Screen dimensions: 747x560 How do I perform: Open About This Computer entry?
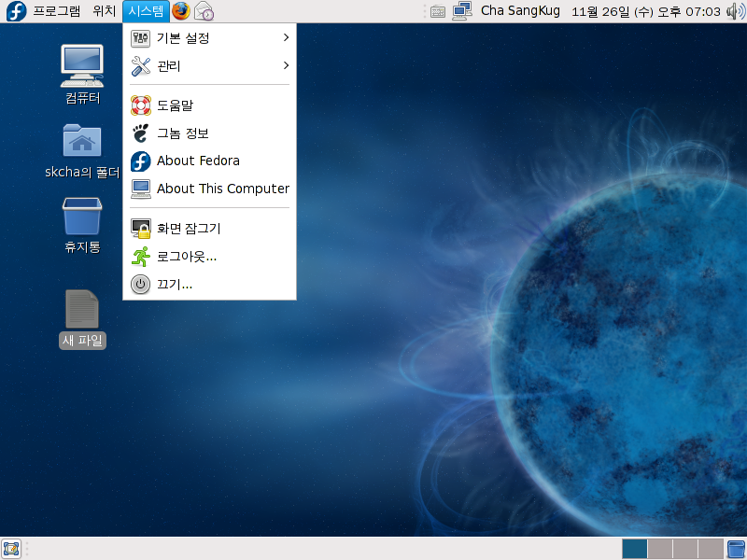pos(209,189)
